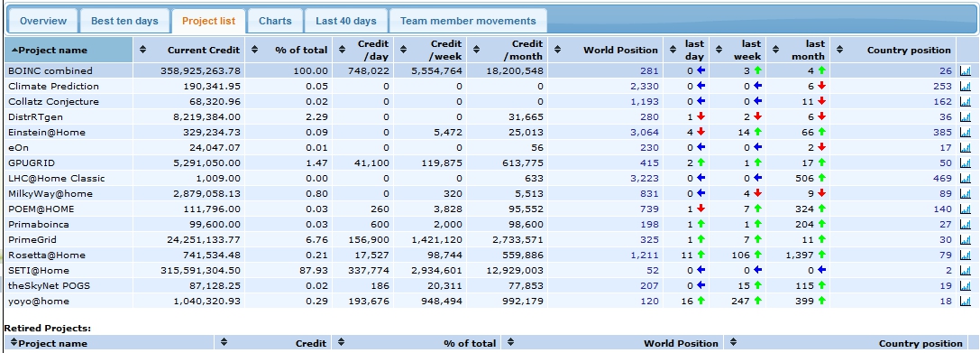Open chart icon for POEM@HOME row
The height and width of the screenshot is (353, 980).
pos(965,209)
